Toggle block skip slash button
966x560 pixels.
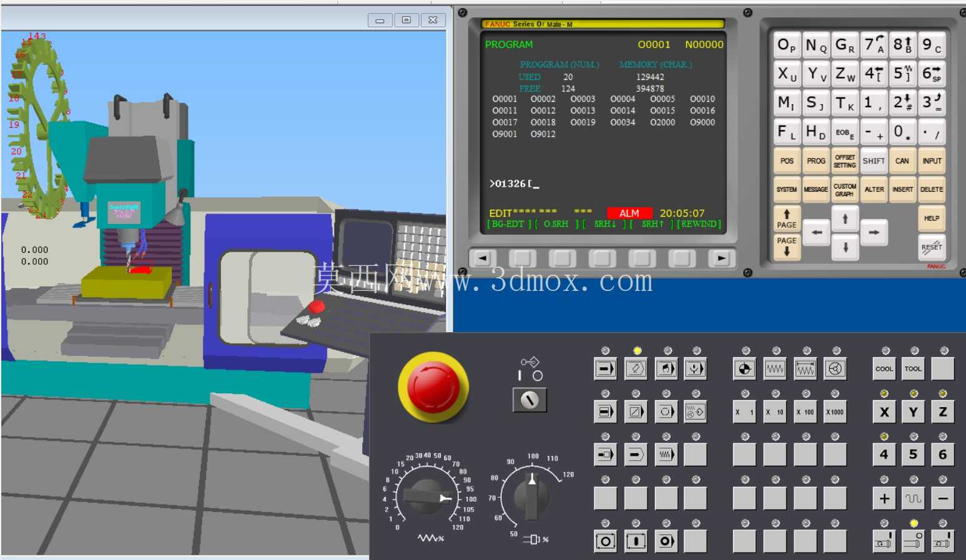pyautogui.click(x=636, y=411)
